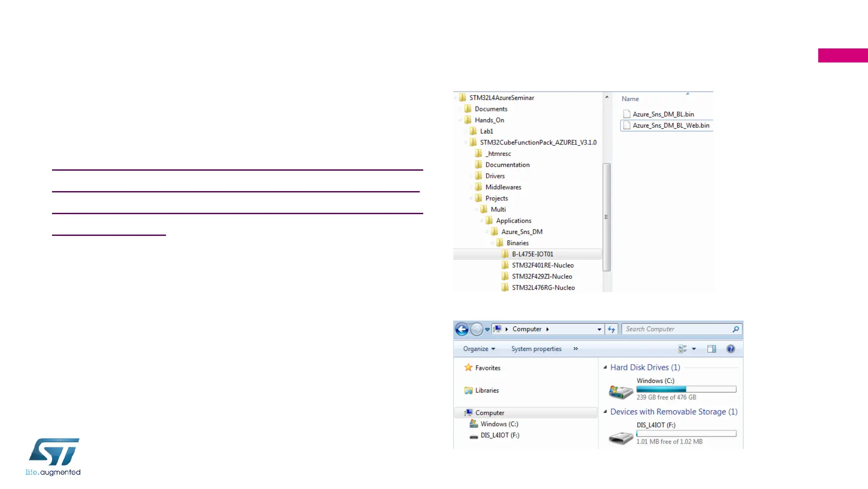Click the Binaries folder icon

[500, 243]
